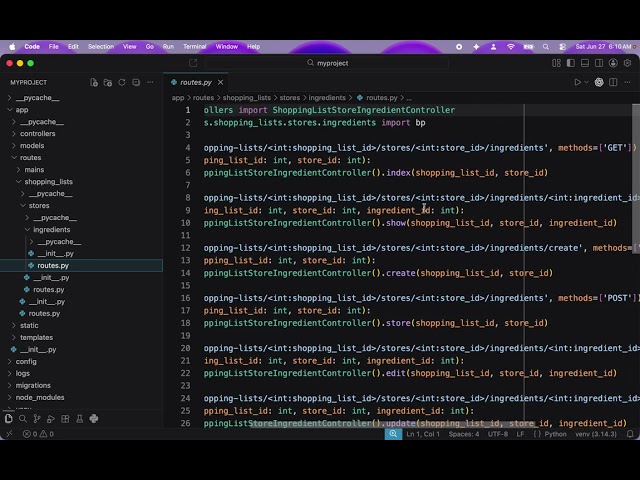The image size is (640, 480).
Task: Run the Python file with play icon
Action: coord(578,82)
